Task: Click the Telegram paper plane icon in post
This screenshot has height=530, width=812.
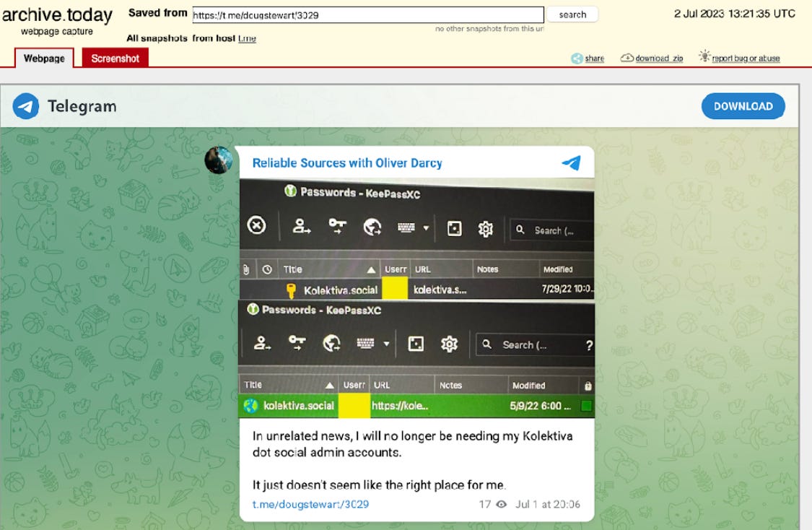Action: point(572,163)
